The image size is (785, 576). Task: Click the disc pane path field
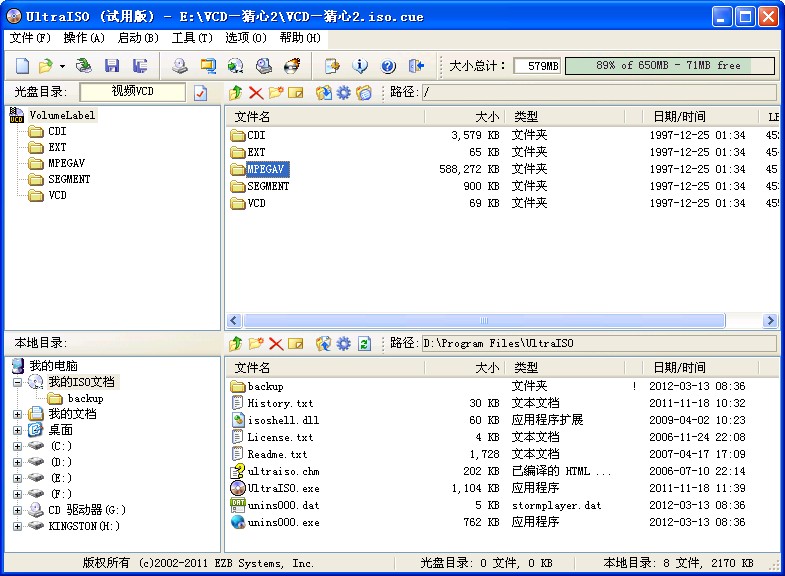(x=599, y=92)
